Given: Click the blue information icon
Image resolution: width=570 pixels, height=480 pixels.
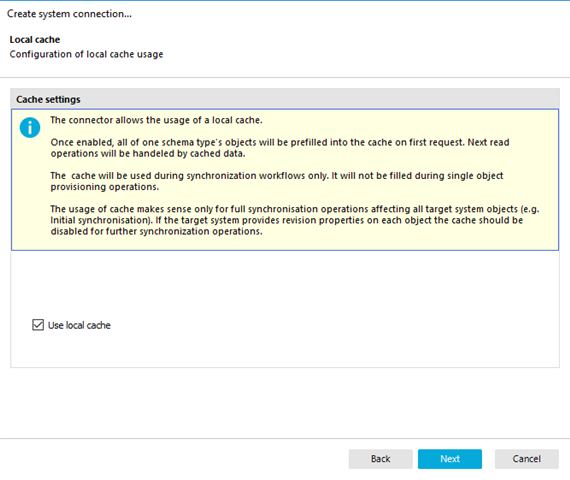Looking at the screenshot, I should [x=30, y=128].
